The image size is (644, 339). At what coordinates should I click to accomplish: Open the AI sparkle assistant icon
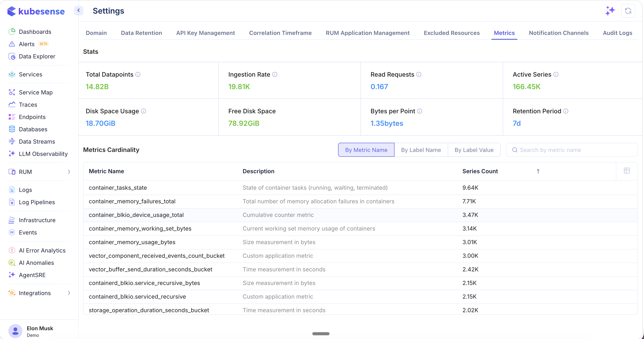[610, 11]
